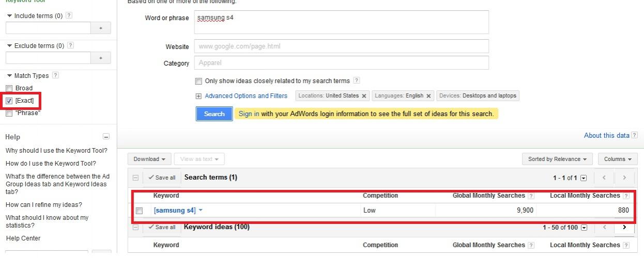This screenshot has width=644, height=258.
Task: Open Advanced Options and Filters link
Action: coord(246,96)
